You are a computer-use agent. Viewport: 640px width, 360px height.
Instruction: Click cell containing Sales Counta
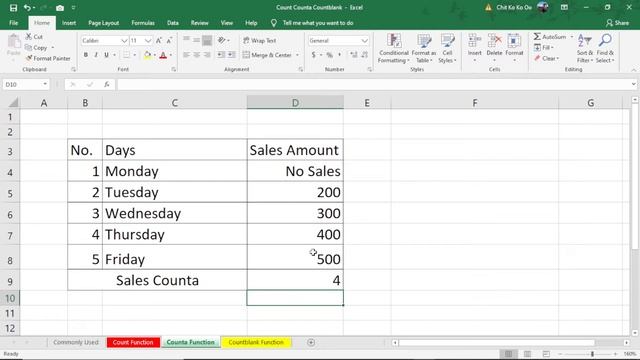[157, 280]
